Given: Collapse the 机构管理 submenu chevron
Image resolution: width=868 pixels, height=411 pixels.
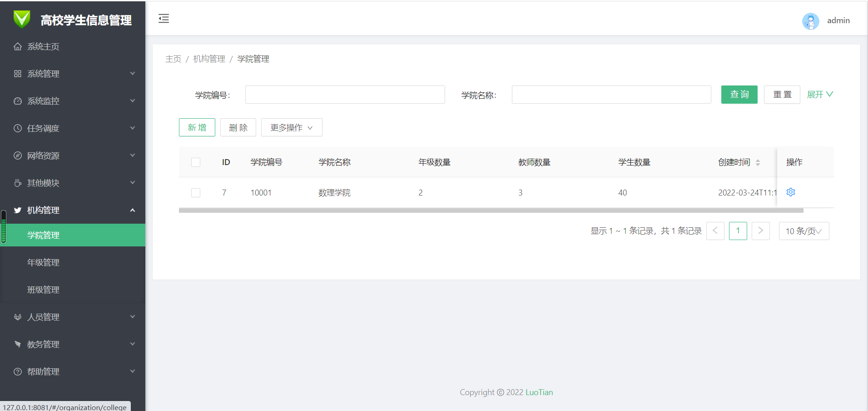Looking at the screenshot, I should pos(133,210).
